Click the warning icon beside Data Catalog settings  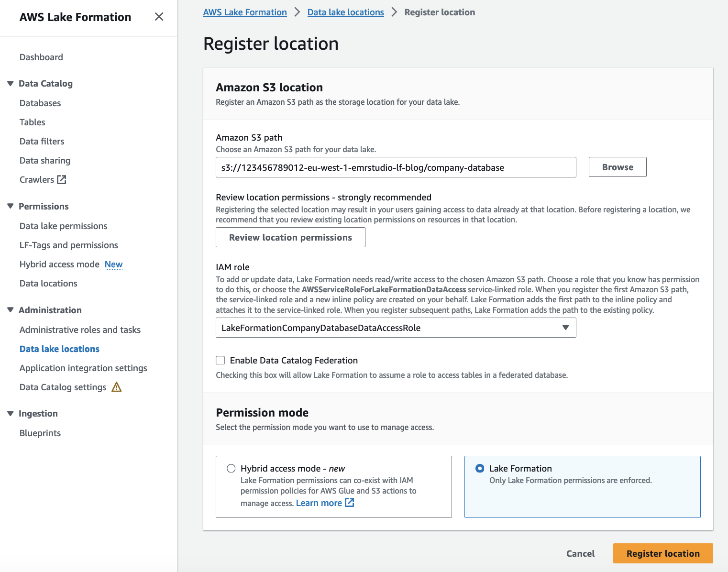coord(116,387)
